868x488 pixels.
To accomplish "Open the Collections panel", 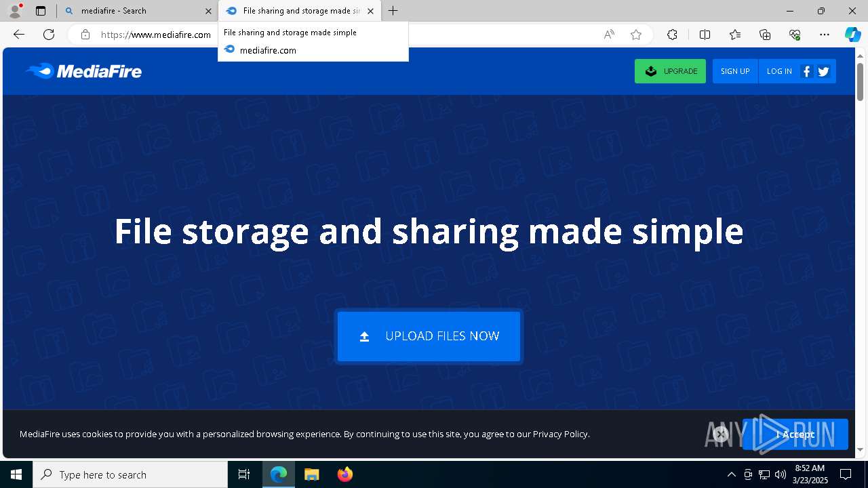I will coord(765,35).
